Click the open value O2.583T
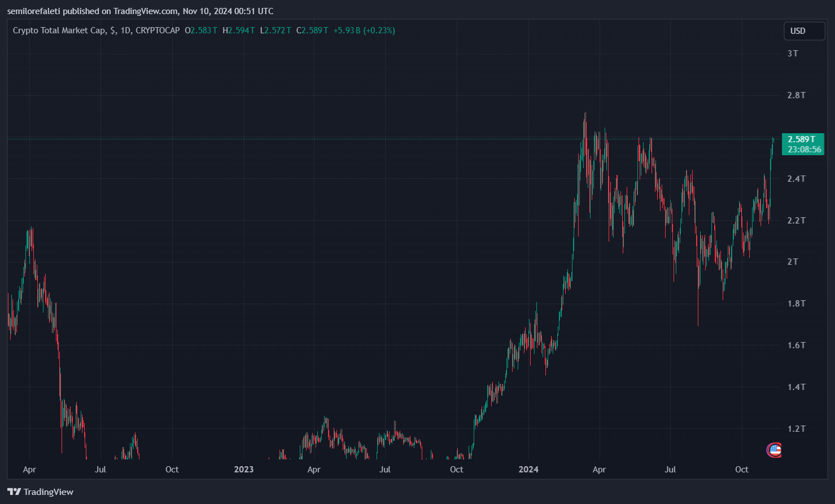This screenshot has height=504, width=835. [x=201, y=30]
